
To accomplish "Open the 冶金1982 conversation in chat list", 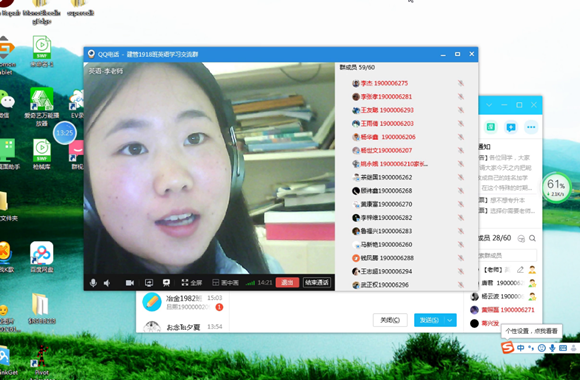I will point(183,302).
